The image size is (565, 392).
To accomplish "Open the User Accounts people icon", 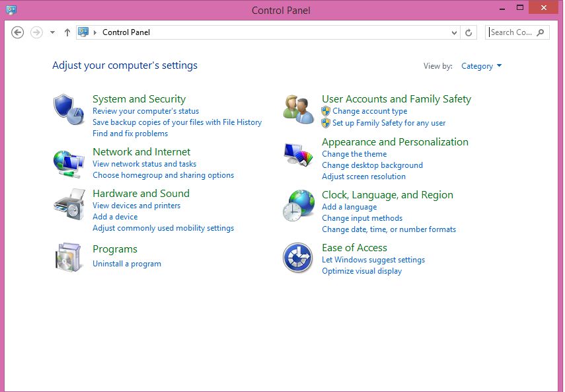I will (x=298, y=110).
